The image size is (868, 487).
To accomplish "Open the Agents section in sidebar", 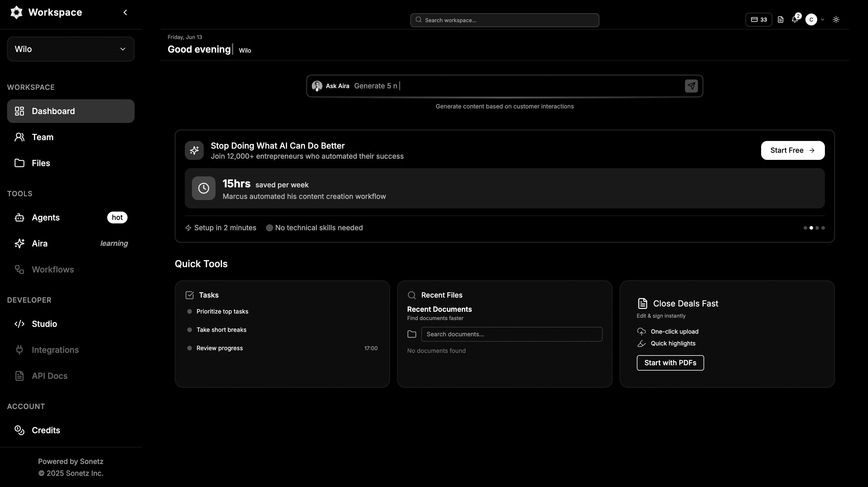I will [x=46, y=217].
